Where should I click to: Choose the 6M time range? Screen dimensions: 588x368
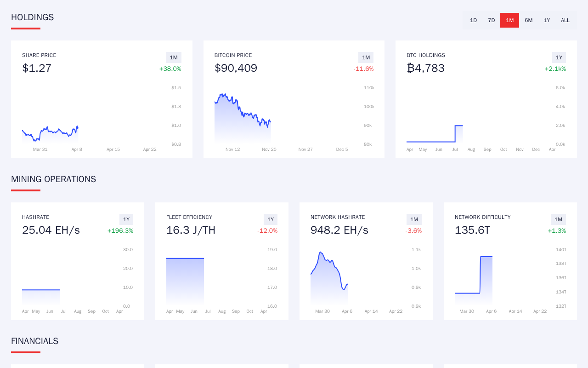click(x=529, y=20)
